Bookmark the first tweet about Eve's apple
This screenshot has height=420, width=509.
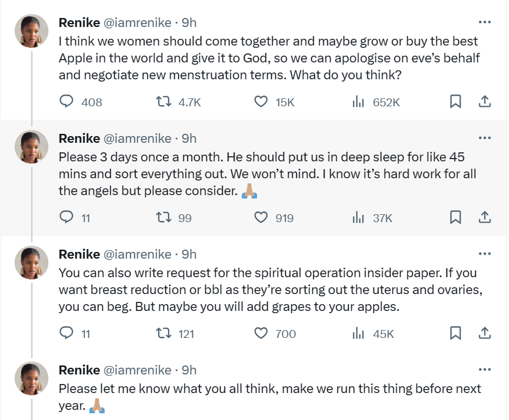tap(456, 102)
